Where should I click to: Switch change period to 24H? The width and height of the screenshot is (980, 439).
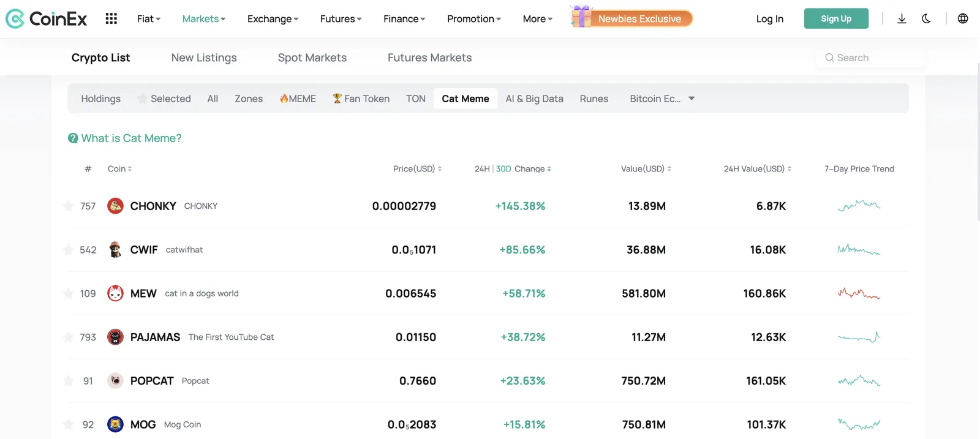coord(482,169)
